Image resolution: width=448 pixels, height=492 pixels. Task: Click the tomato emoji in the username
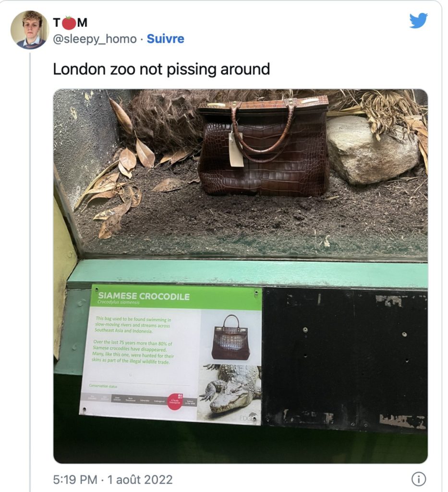[x=69, y=23]
